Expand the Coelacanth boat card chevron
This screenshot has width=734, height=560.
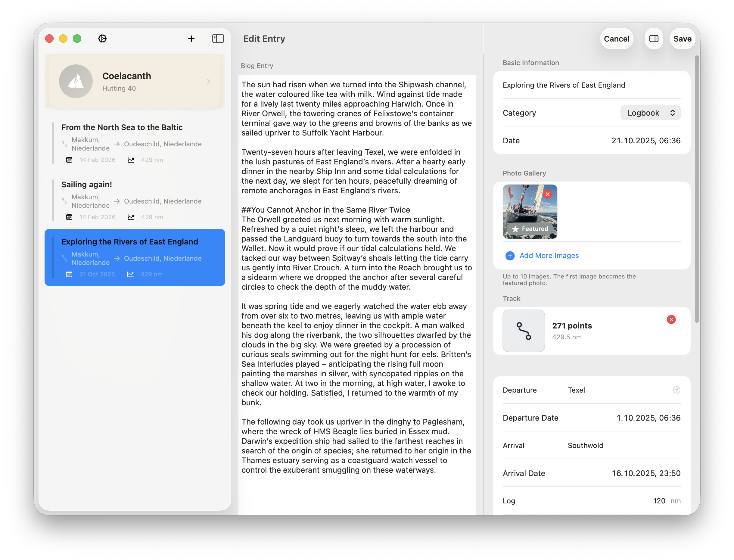[x=209, y=81]
